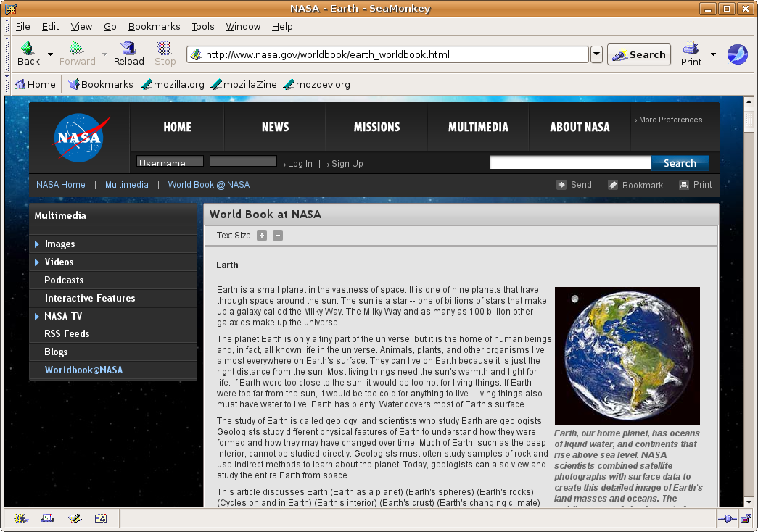
Task: Click the NASA logo image
Action: tap(80, 137)
